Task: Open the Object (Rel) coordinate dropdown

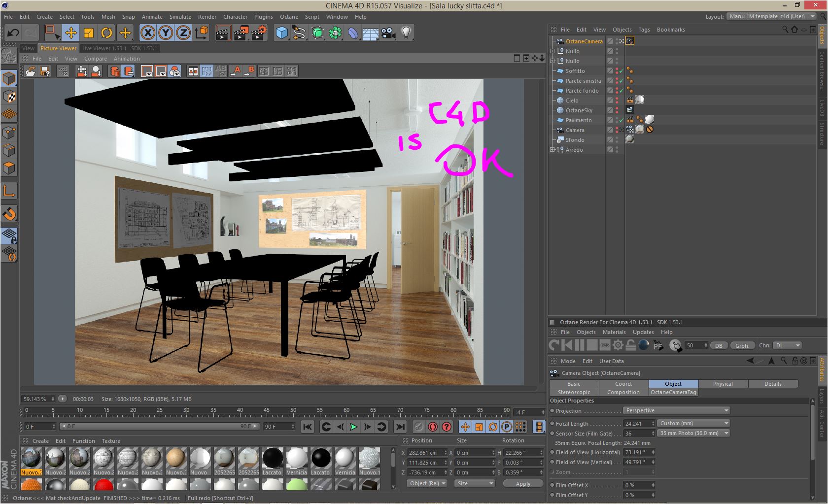Action: pos(428,483)
